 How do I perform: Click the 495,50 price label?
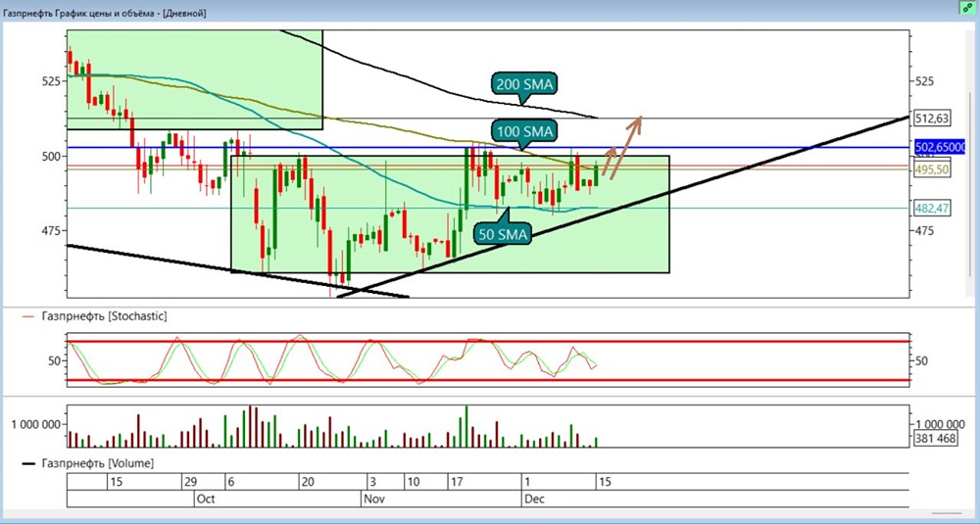pyautogui.click(x=933, y=169)
